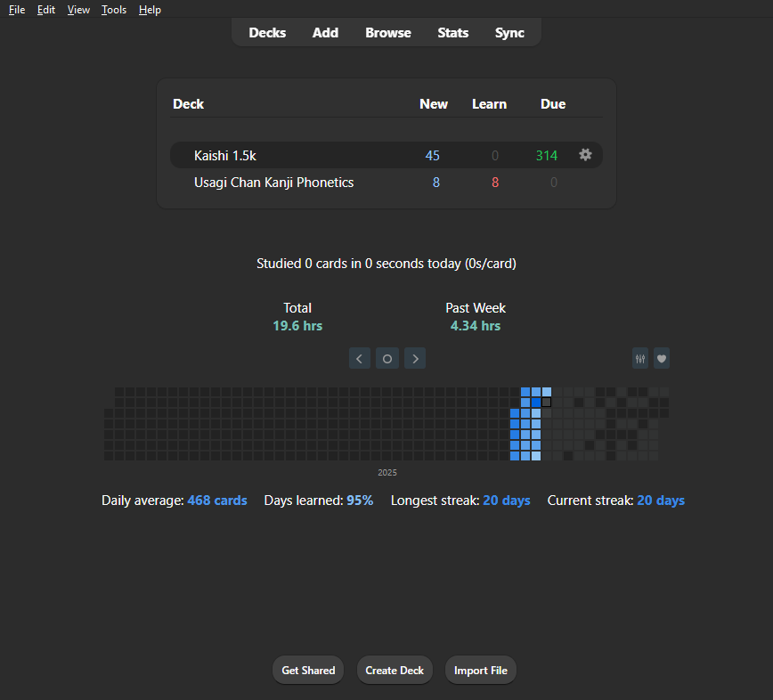Open the Add card window
This screenshot has height=700, width=773.
pos(325,33)
